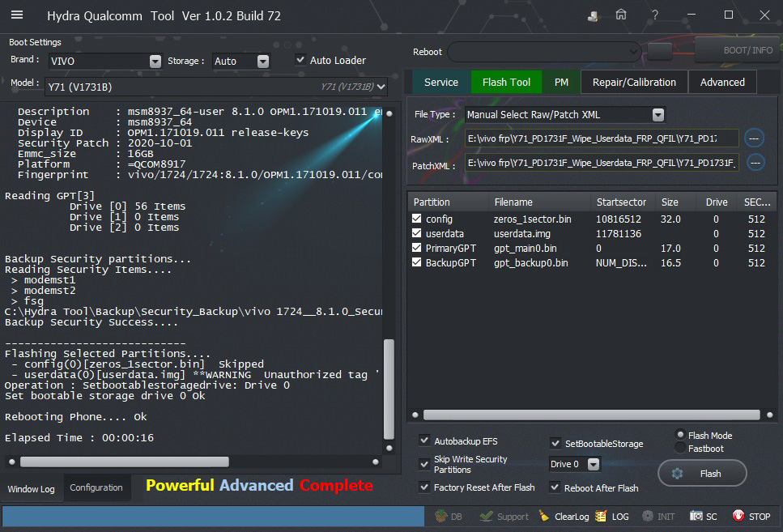This screenshot has width=783, height=532.
Task: Open the File Type dropdown
Action: click(x=657, y=115)
